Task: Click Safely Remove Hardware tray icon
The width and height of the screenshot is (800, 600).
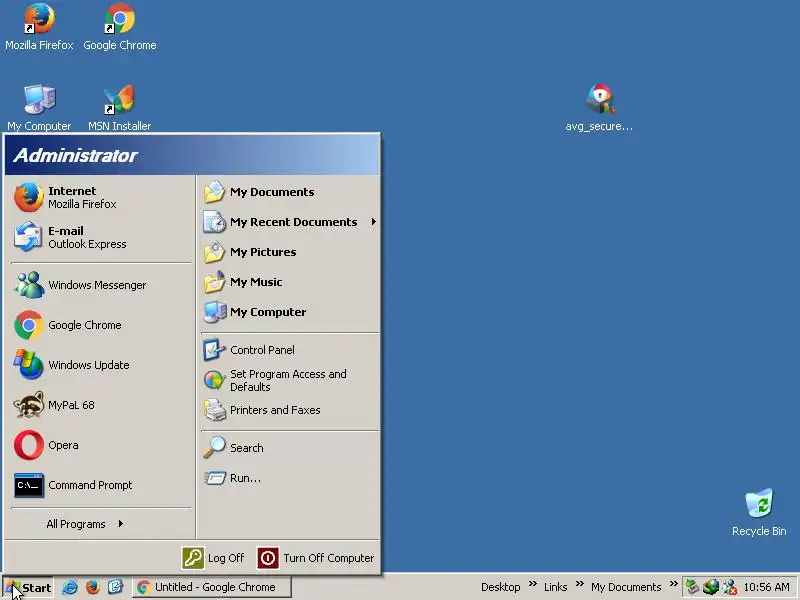Action: click(692, 587)
